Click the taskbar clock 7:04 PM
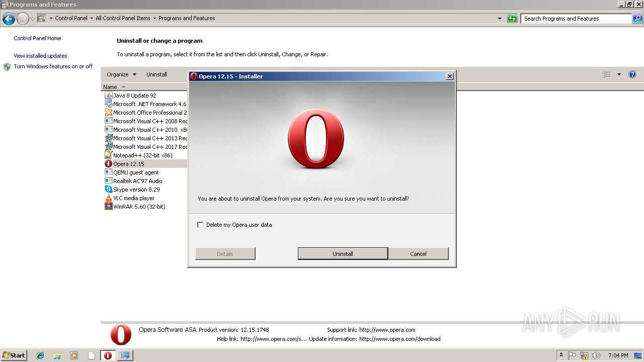 (618, 355)
